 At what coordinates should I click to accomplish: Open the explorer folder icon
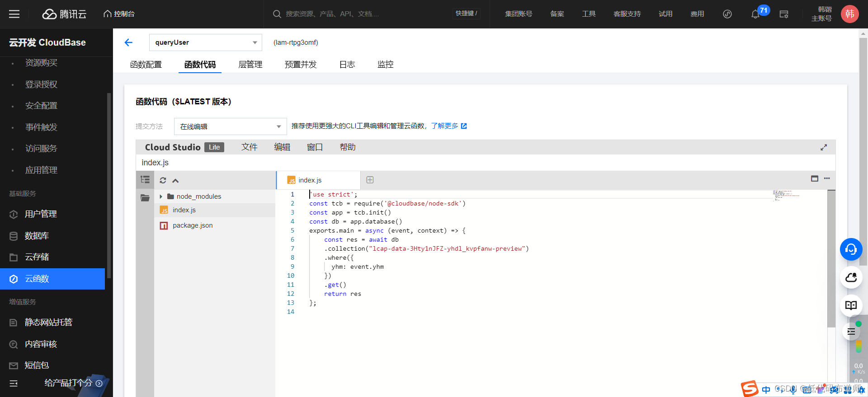point(145,198)
